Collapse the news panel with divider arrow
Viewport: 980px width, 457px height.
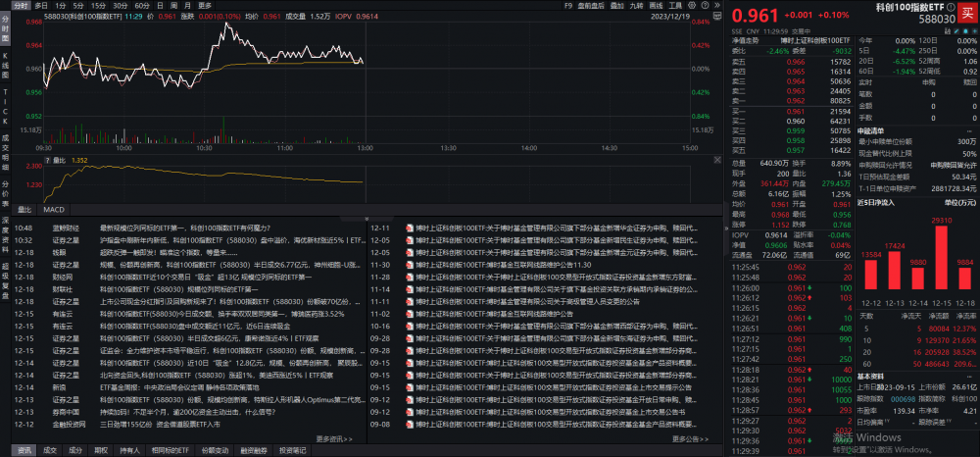coord(367,219)
